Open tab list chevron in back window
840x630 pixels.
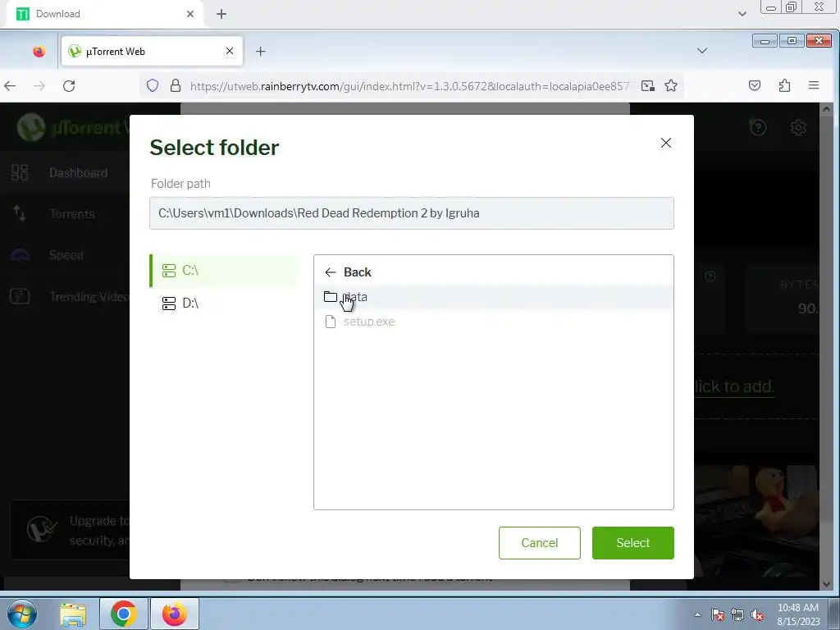pos(742,14)
